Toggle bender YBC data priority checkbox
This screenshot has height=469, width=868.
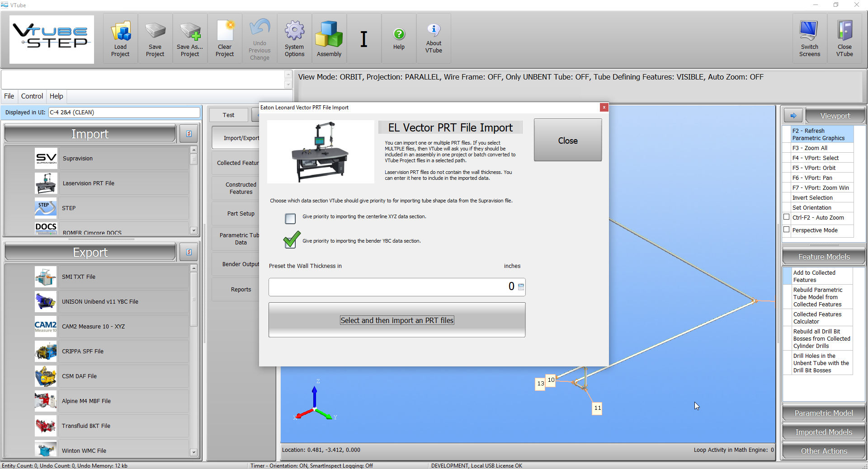tap(291, 240)
